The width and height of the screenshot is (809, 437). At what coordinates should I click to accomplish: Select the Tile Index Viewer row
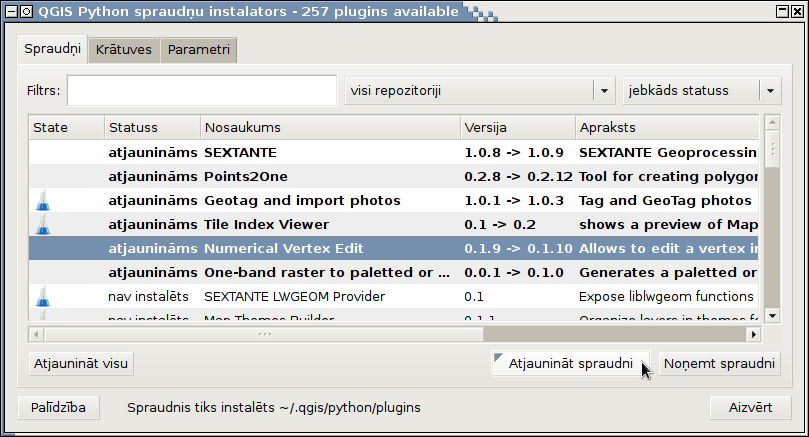[394, 224]
